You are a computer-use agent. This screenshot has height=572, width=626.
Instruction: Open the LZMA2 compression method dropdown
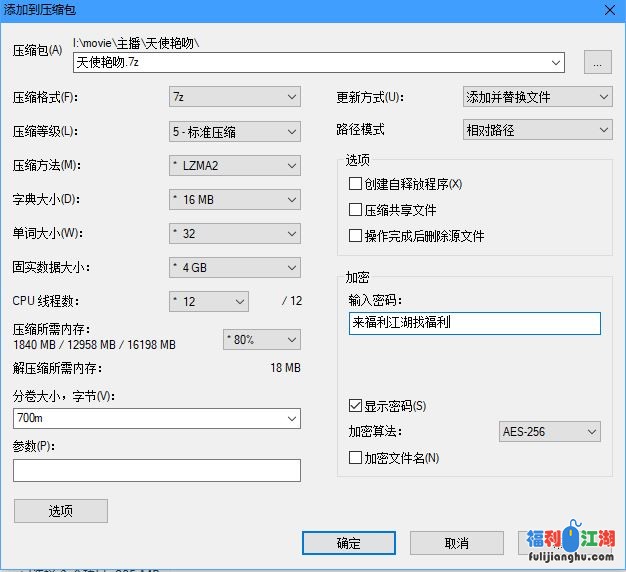click(234, 165)
